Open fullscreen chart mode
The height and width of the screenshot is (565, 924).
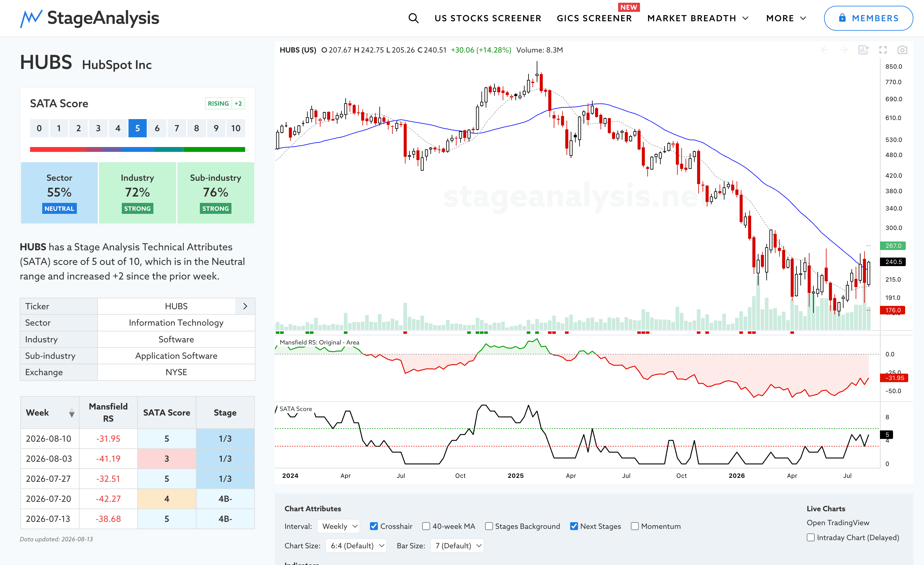point(883,50)
